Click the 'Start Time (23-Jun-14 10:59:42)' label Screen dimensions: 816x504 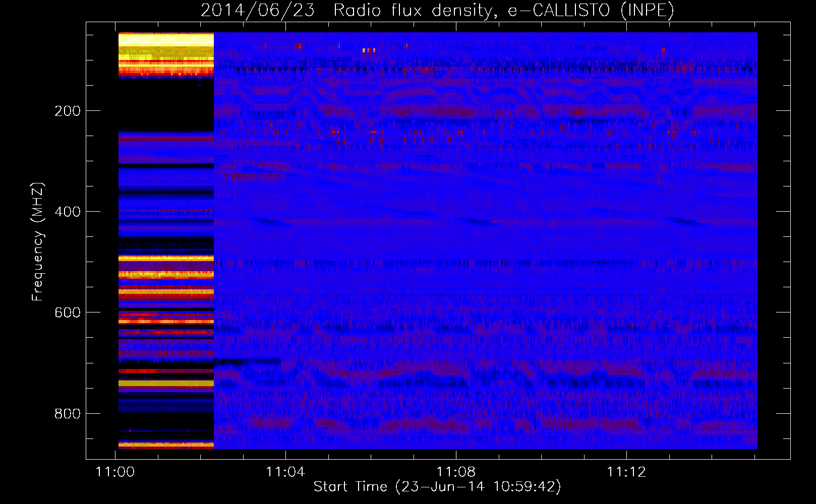(437, 487)
